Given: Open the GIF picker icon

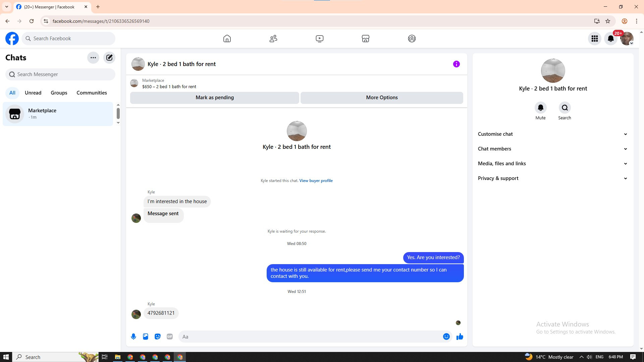Looking at the screenshot, I should point(170,337).
